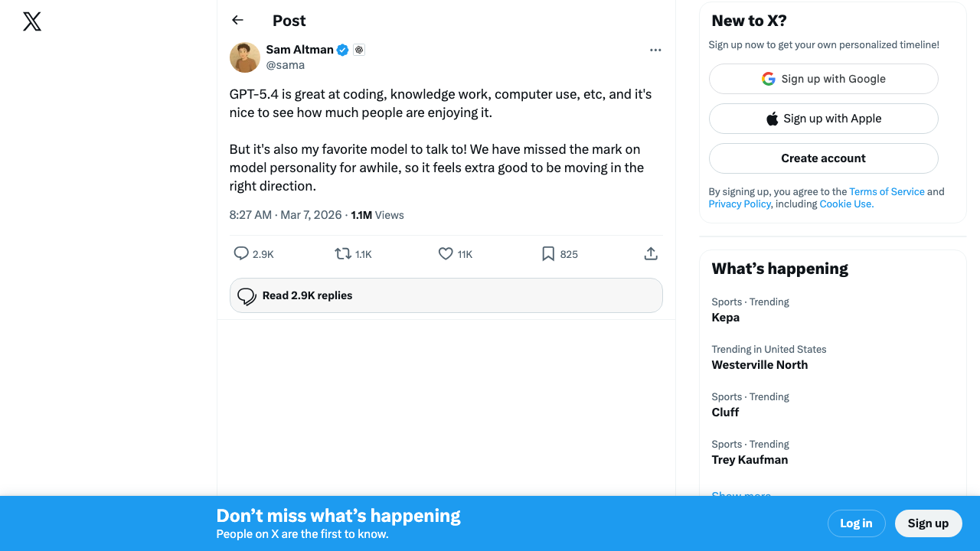This screenshot has width=980, height=551.
Task: Click the verified badge next to Sam Altman
Action: 342,49
